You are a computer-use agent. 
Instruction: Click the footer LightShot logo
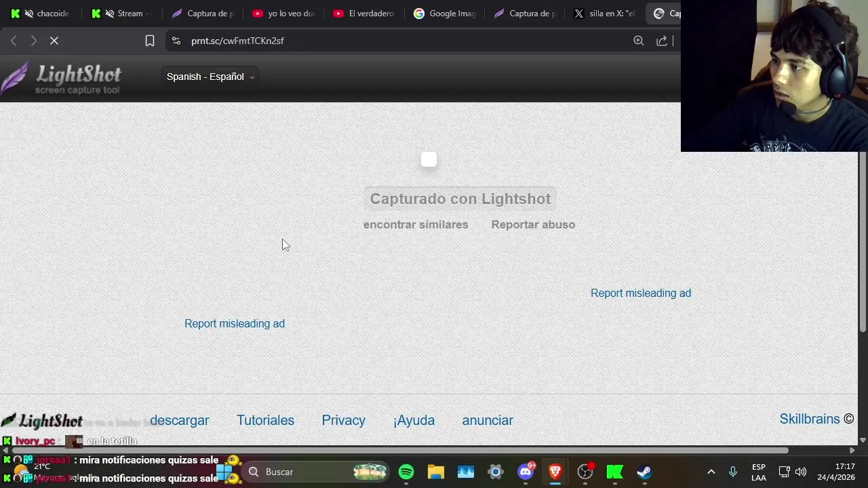[x=42, y=420]
